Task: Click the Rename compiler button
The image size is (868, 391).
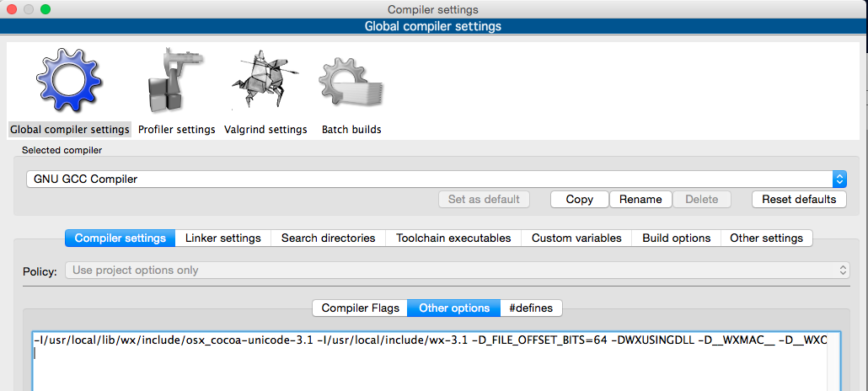Action: [640, 200]
